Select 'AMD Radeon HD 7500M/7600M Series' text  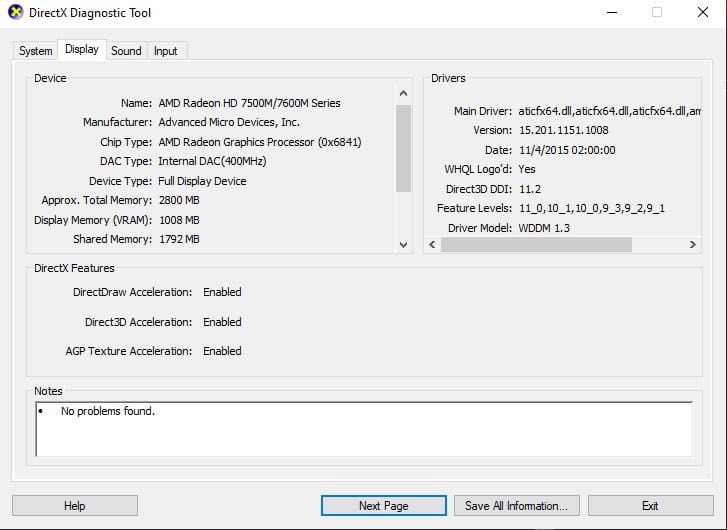pos(249,103)
